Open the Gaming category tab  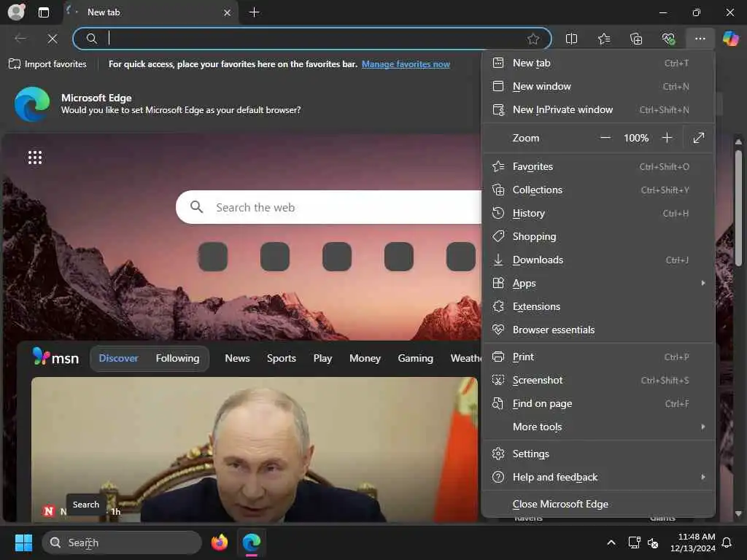tap(415, 358)
